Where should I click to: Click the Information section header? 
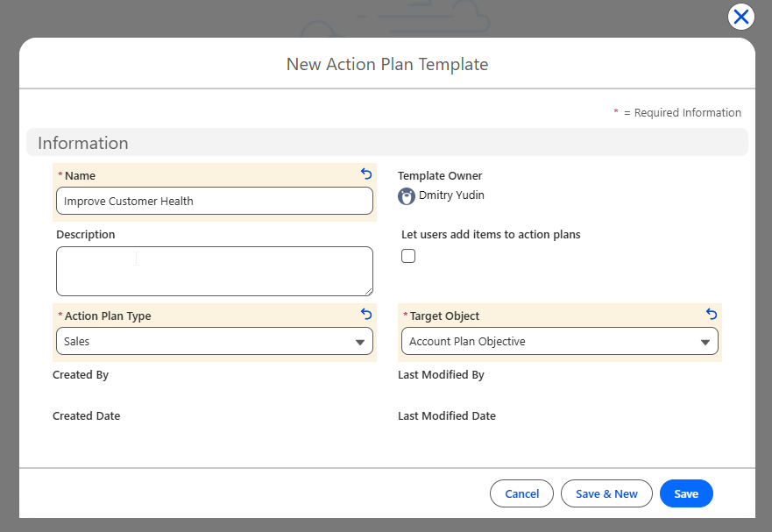(x=83, y=143)
